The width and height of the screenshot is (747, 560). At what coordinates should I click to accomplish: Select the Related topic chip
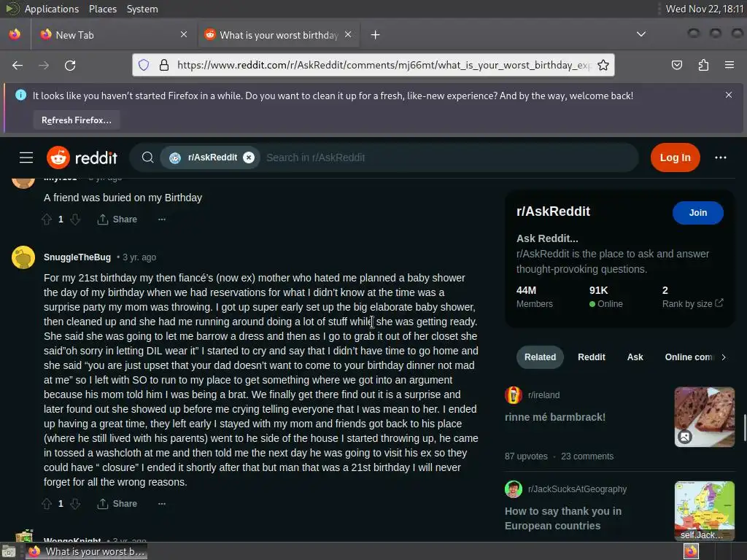coord(540,357)
